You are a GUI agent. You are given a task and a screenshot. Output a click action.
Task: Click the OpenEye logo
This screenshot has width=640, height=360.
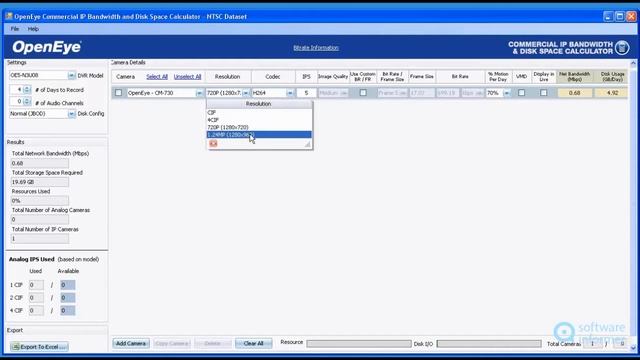pyautogui.click(x=47, y=47)
